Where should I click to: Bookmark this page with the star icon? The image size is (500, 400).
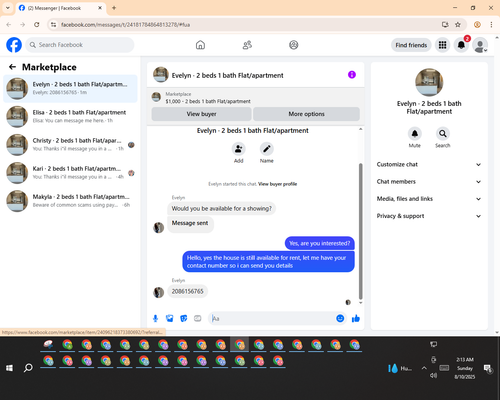point(458,25)
